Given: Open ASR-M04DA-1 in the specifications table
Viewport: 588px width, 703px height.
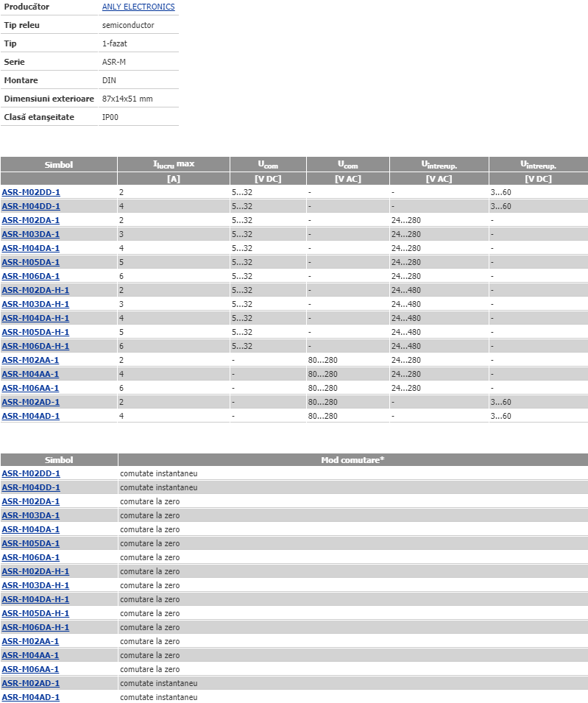Looking at the screenshot, I should tap(31, 248).
